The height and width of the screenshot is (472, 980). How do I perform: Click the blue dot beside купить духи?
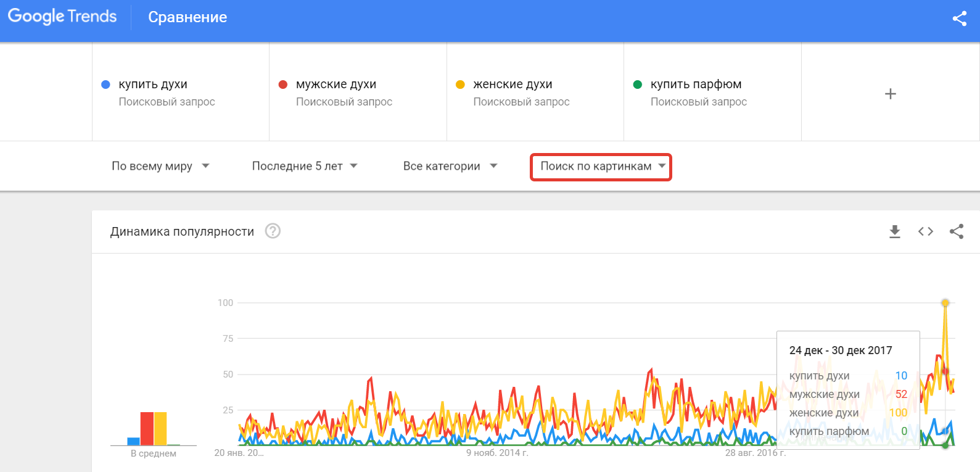coord(105,85)
